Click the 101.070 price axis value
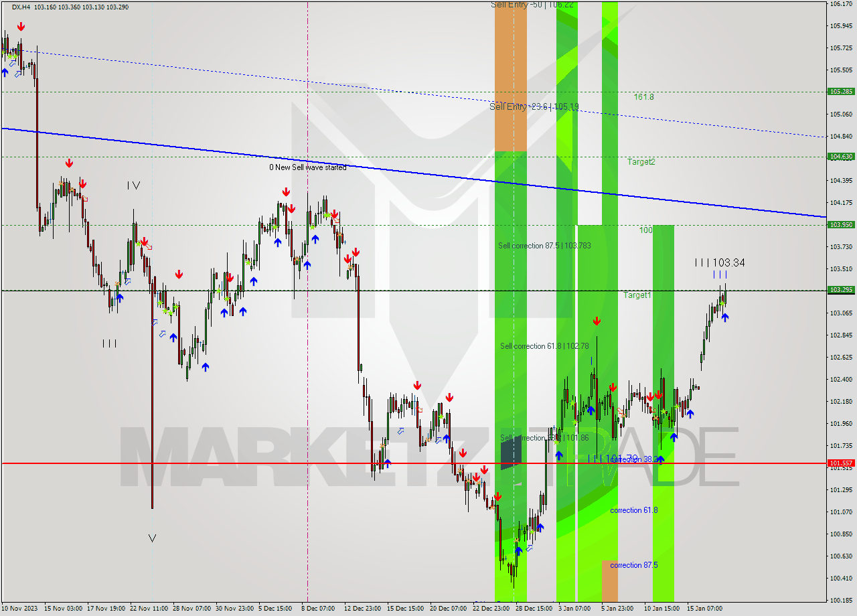Image resolution: width=857 pixels, height=616 pixels. [x=841, y=512]
